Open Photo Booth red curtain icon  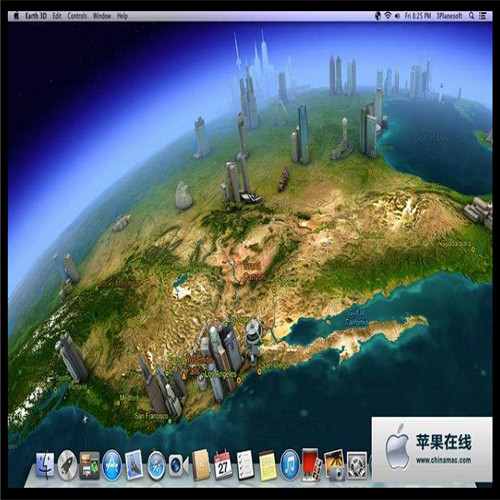pos(312,465)
